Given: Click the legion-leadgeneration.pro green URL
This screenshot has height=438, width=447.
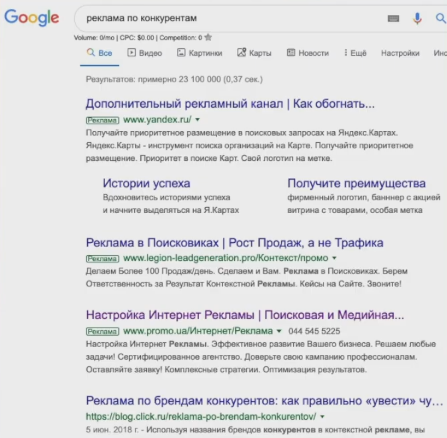Looking at the screenshot, I should [x=226, y=258].
